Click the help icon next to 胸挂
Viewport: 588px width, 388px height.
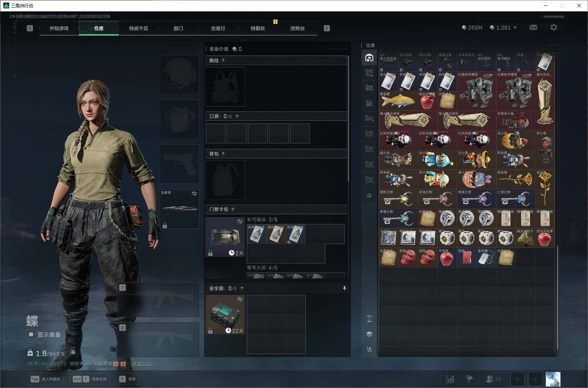[x=223, y=61]
